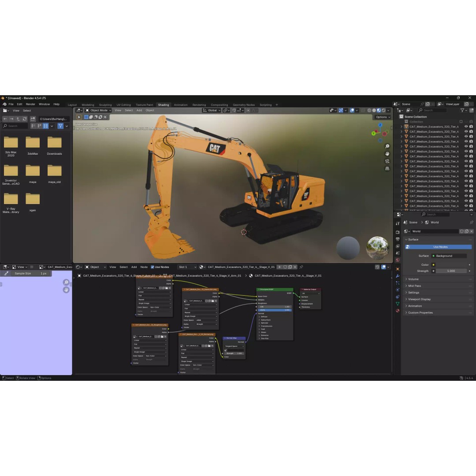
Task: Open the Tool properties tab
Action: (398, 223)
